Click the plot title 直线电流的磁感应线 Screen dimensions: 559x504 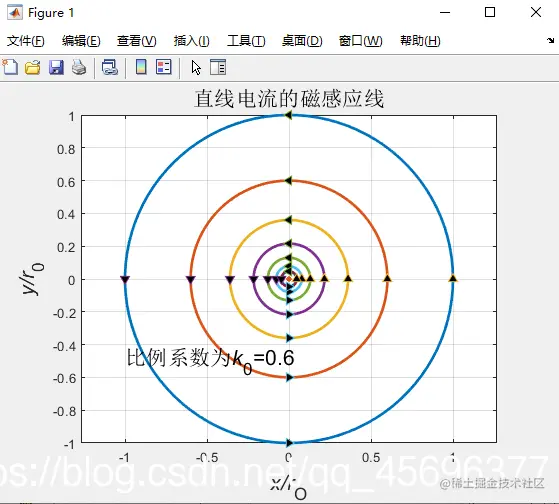289,99
